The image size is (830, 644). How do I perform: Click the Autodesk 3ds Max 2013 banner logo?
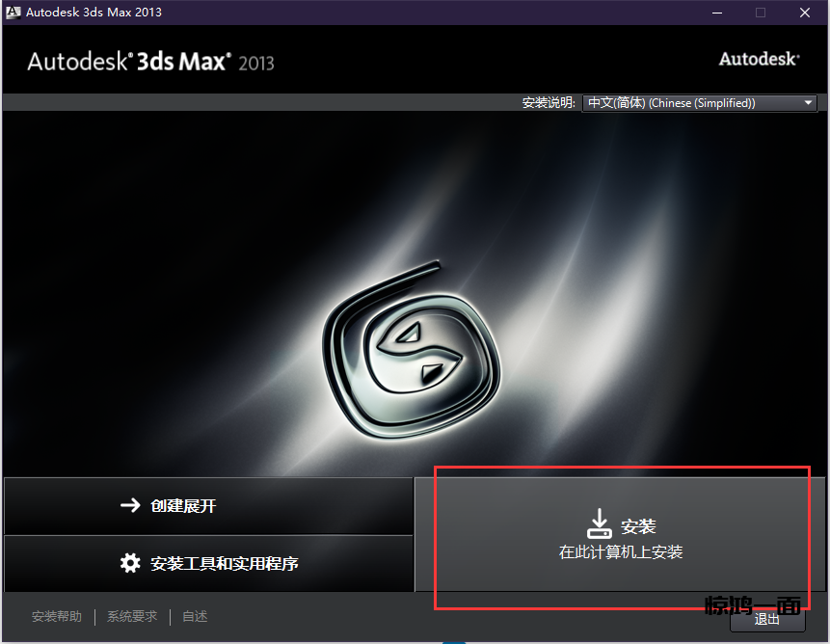point(150,62)
